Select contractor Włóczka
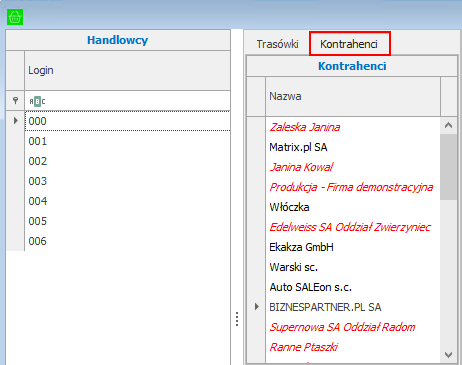Viewport: 462px width, 365px height. click(353, 207)
